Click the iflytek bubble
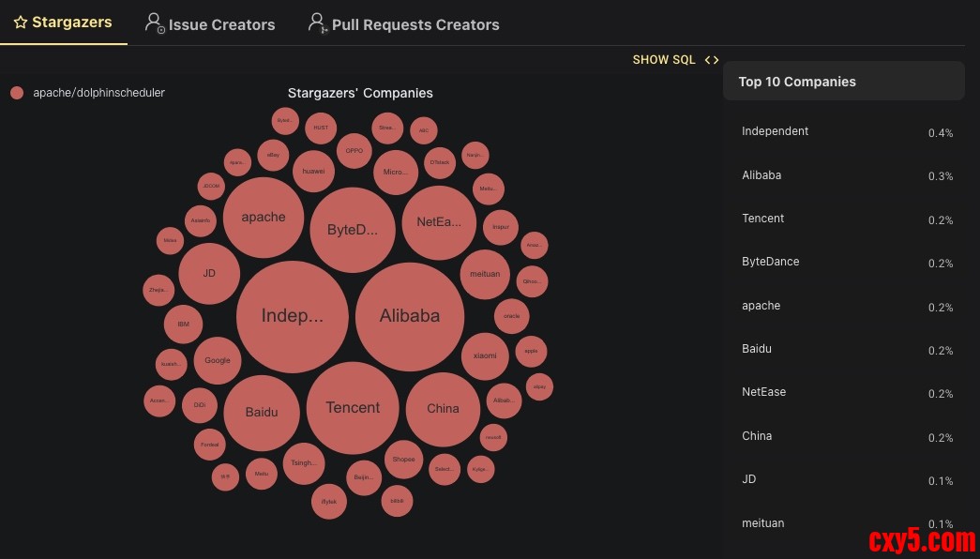Viewport: 980px width, 559px height. (329, 502)
